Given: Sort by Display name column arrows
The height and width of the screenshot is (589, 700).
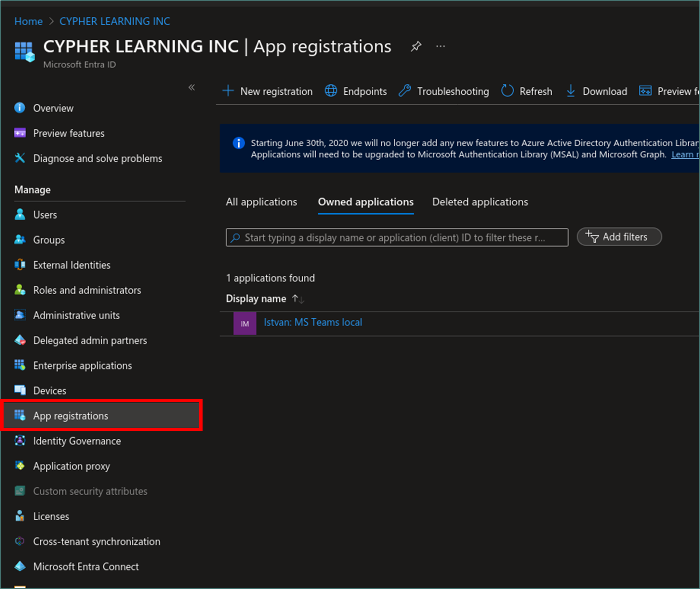Looking at the screenshot, I should [x=298, y=299].
